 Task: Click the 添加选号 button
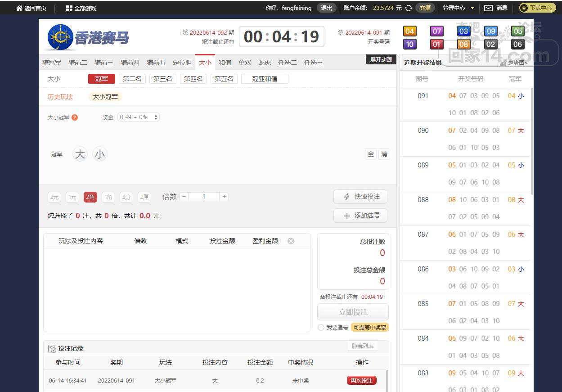click(x=360, y=216)
